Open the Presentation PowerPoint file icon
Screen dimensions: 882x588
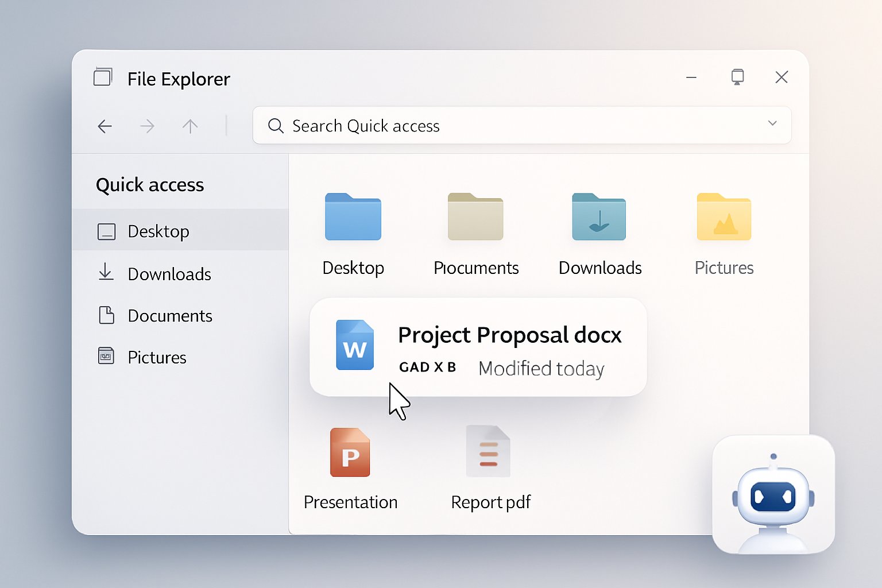tap(350, 452)
